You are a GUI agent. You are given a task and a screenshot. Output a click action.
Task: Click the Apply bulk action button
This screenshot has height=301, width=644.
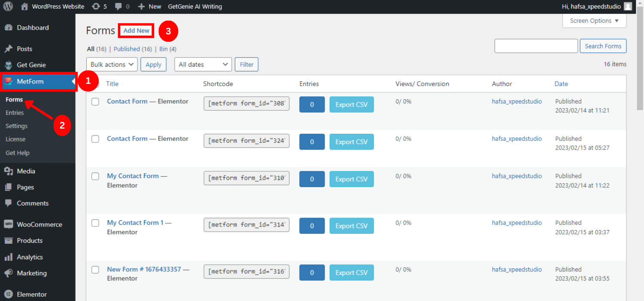coord(153,64)
